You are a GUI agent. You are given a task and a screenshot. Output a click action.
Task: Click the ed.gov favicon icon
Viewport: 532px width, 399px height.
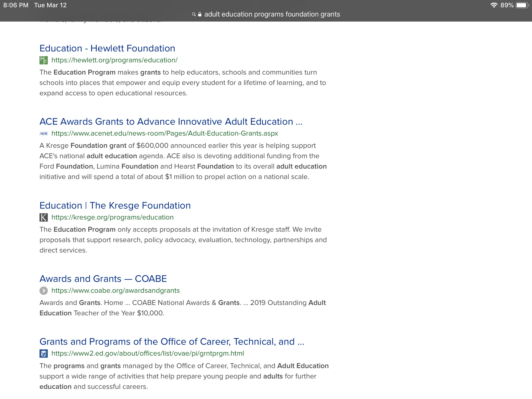pyautogui.click(x=43, y=354)
